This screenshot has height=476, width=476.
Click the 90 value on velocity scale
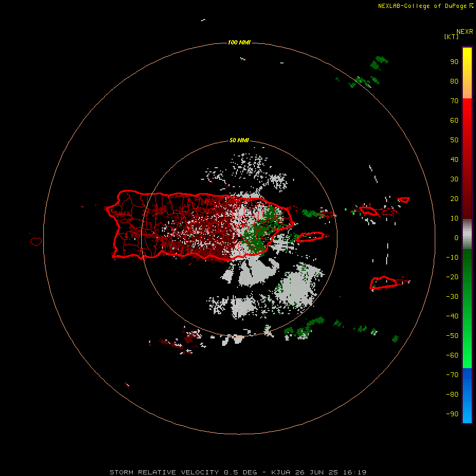pos(454,62)
